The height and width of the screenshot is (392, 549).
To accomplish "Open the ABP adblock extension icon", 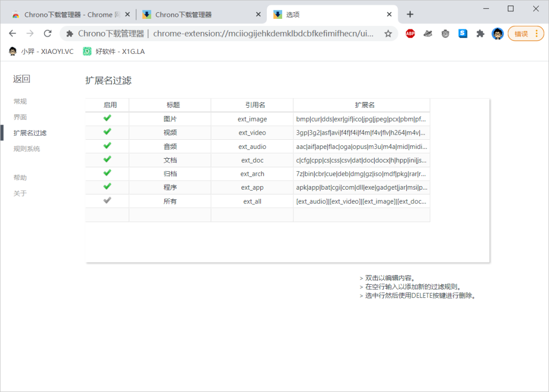I will (x=410, y=34).
